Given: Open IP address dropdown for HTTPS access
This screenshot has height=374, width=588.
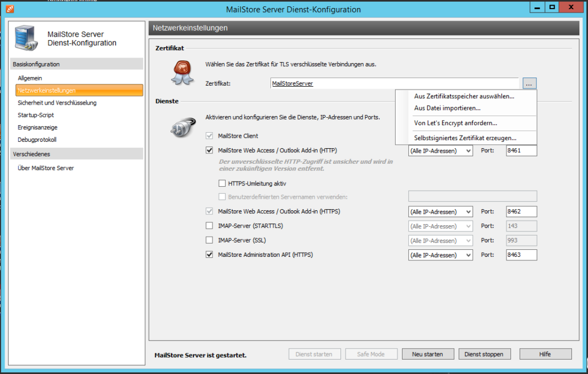Looking at the screenshot, I should [440, 211].
